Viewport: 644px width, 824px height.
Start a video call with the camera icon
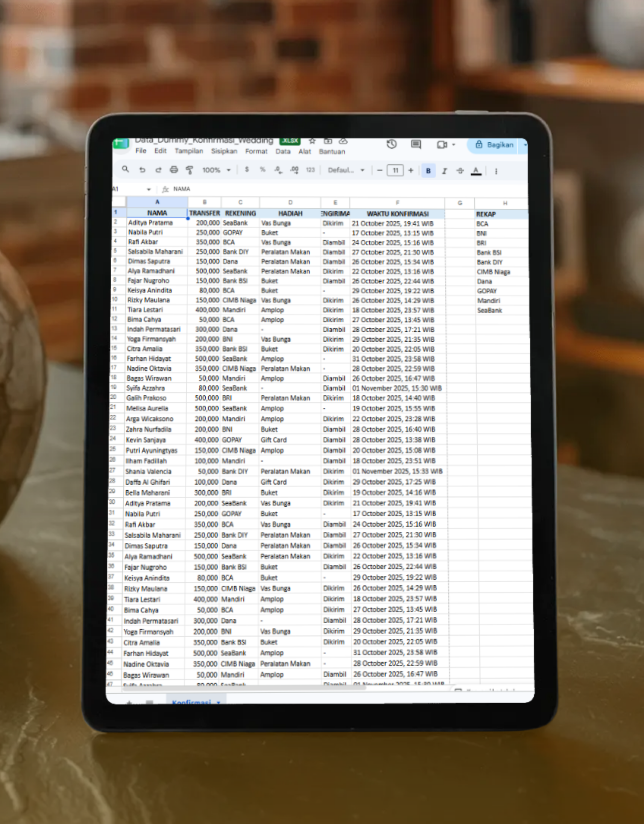coord(442,145)
